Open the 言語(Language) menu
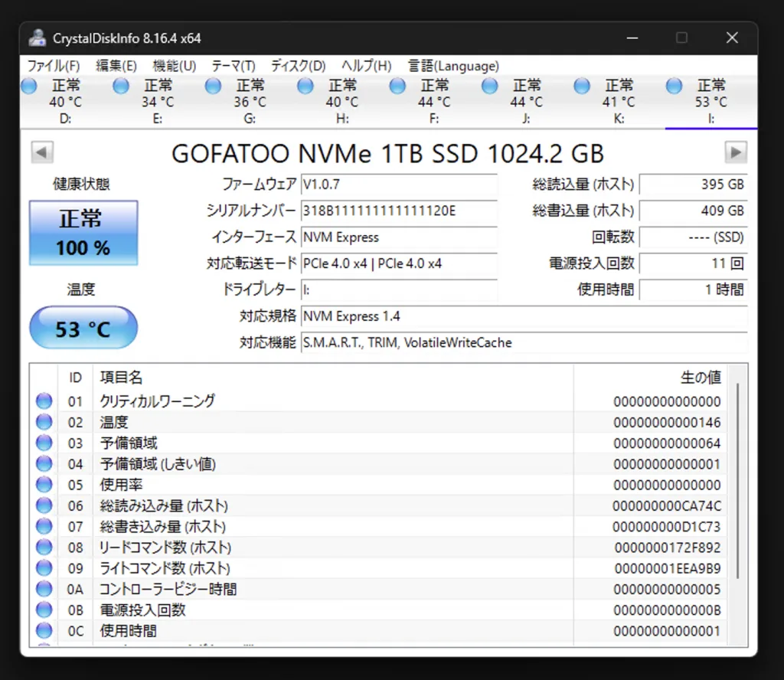Viewport: 784px width, 680px height. point(453,66)
